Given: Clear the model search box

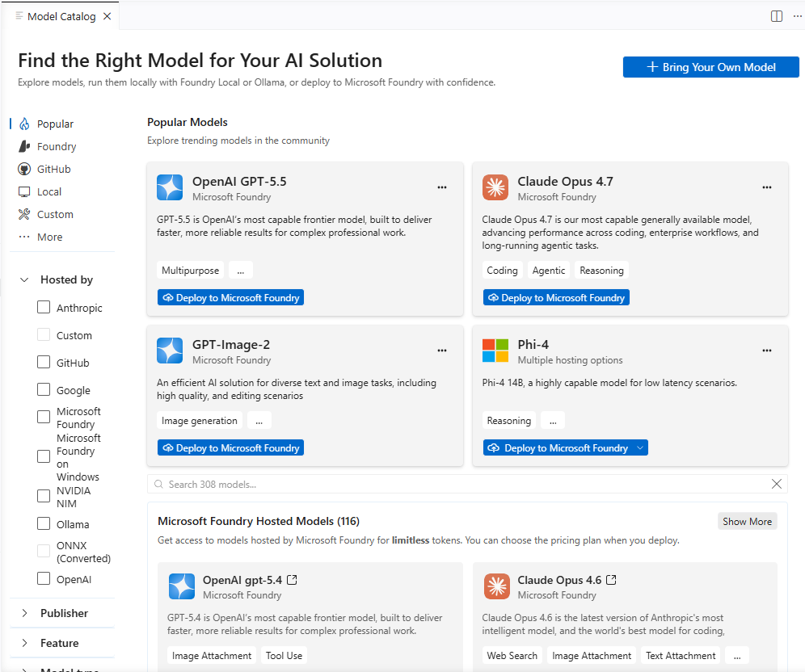Looking at the screenshot, I should click(776, 484).
